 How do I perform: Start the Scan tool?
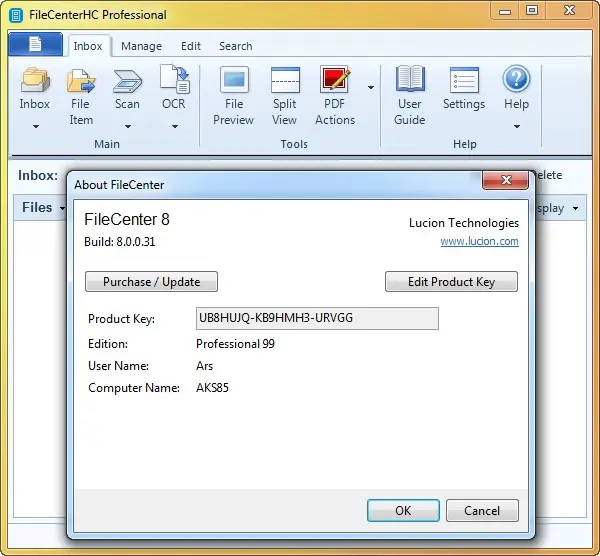point(127,89)
